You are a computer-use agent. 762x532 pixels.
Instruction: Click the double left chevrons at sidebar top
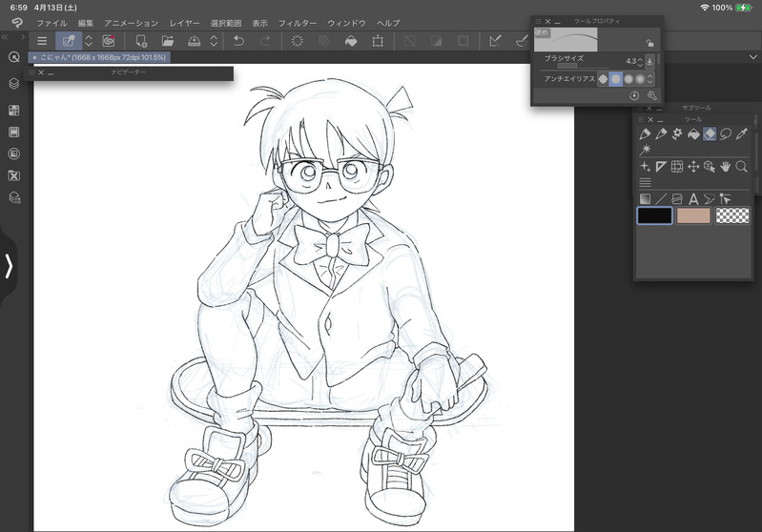tap(5, 37)
